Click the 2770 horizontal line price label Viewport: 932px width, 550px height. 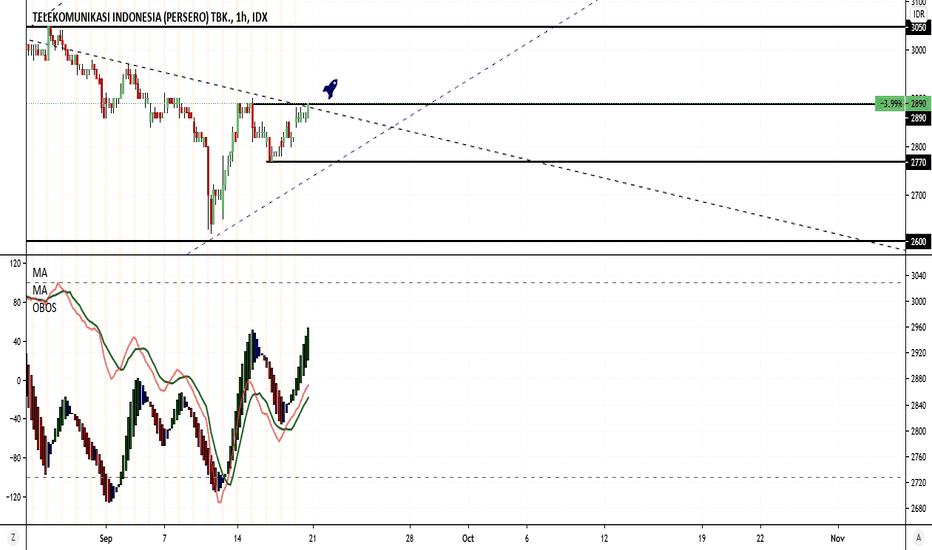(918, 162)
